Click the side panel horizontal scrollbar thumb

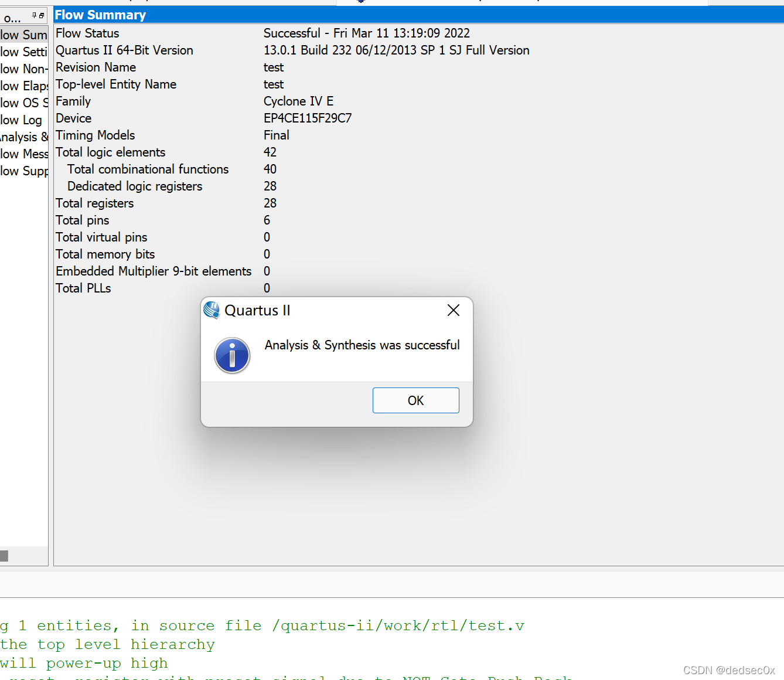coord(4,556)
